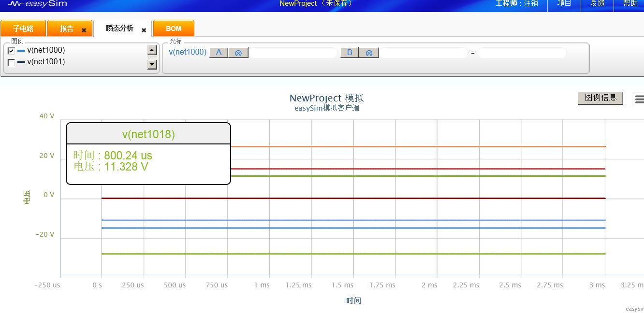
Task: Uncheck the v(net1000) trace checkbox
Action: tap(11, 50)
